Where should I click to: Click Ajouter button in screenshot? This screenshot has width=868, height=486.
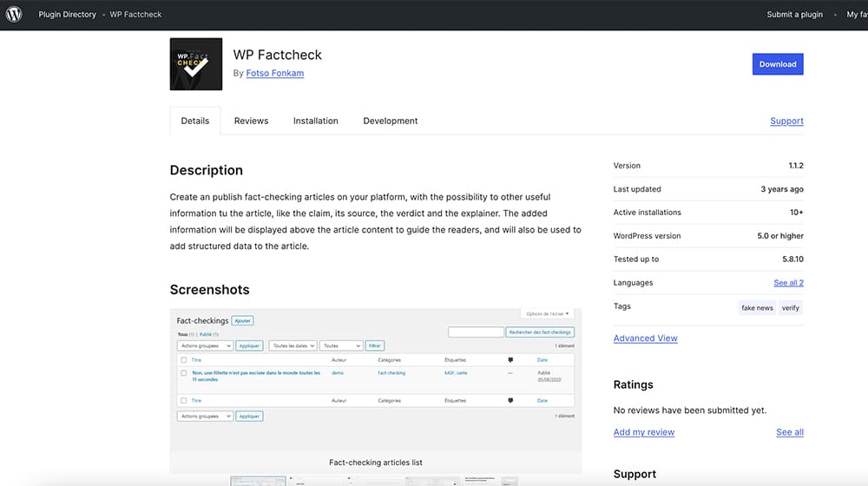[x=242, y=320]
